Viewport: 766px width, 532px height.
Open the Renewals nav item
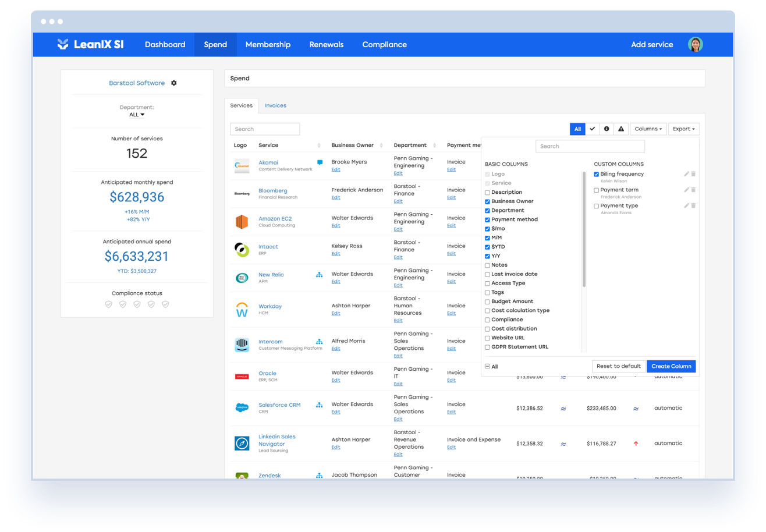327,45
